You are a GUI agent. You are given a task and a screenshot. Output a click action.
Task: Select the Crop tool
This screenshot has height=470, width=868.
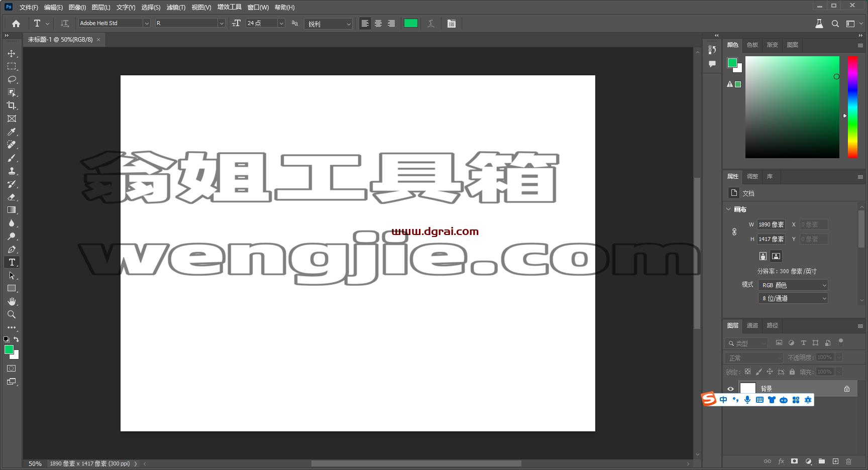tap(12, 105)
